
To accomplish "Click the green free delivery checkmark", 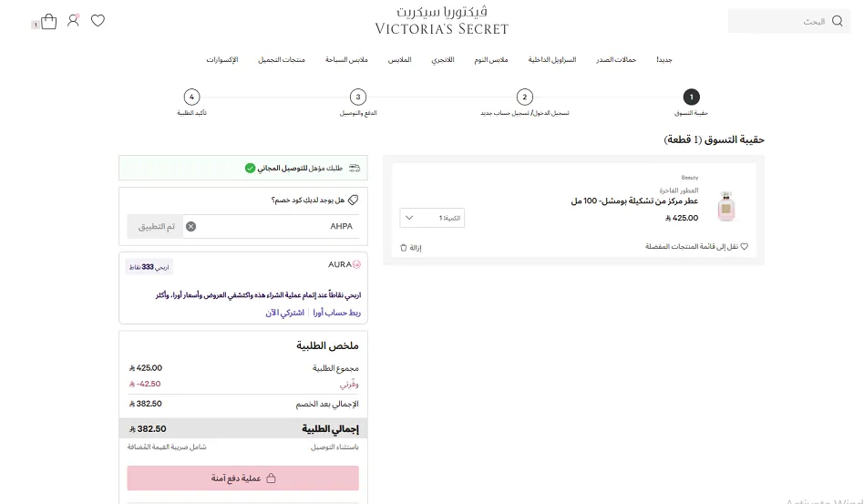I will point(250,168).
